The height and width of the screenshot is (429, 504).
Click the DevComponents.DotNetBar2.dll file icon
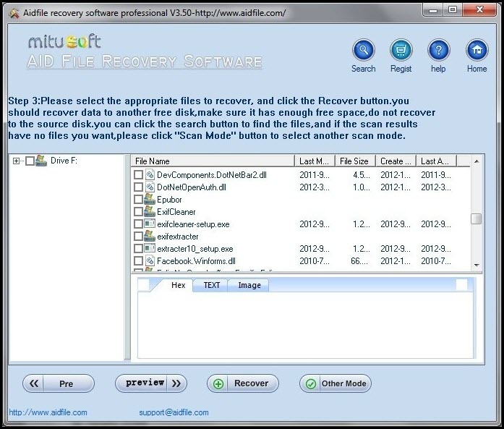coord(150,174)
